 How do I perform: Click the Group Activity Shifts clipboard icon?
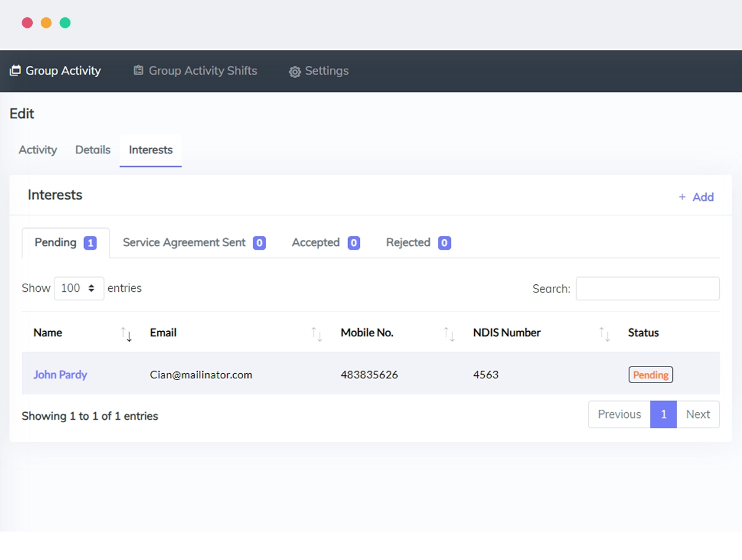click(139, 70)
